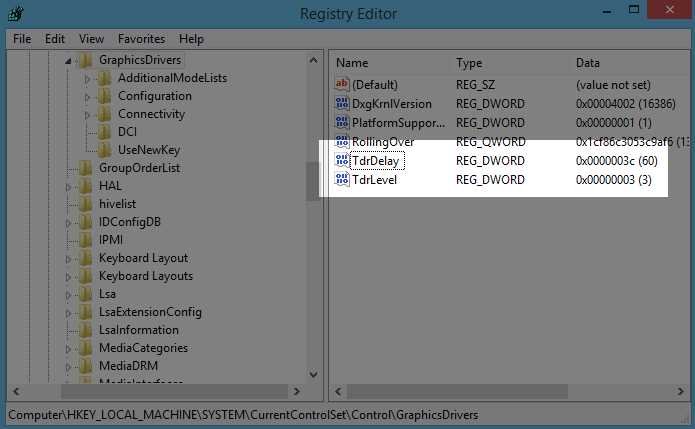This screenshot has height=429, width=695.
Task: Click the TdrDelay DWORD value icon
Action: point(342,160)
